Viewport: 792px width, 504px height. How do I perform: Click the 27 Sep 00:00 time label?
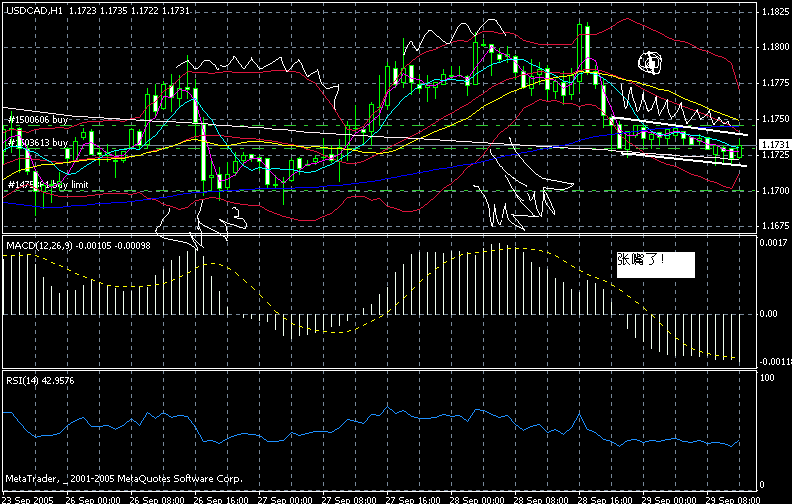click(x=285, y=500)
